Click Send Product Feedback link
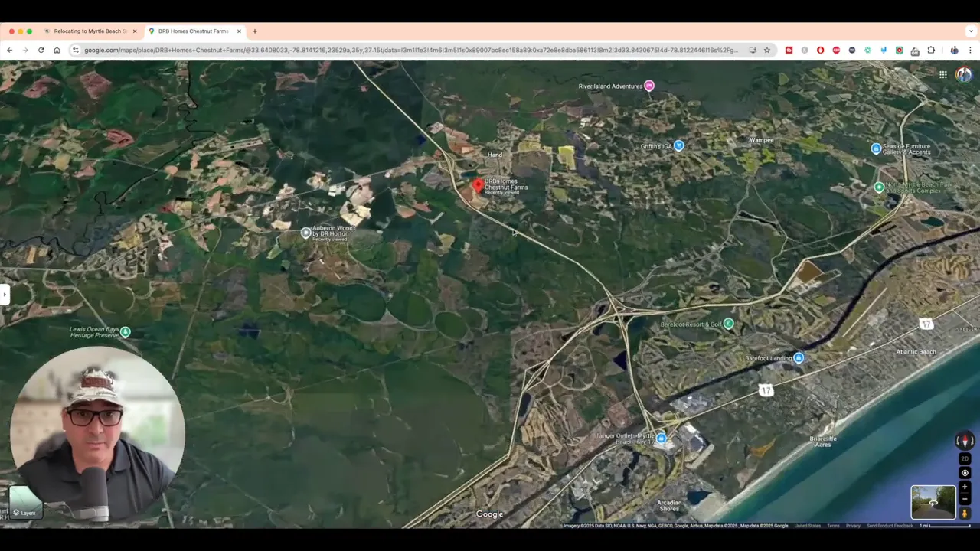This screenshot has width=980, height=551. [x=889, y=526]
